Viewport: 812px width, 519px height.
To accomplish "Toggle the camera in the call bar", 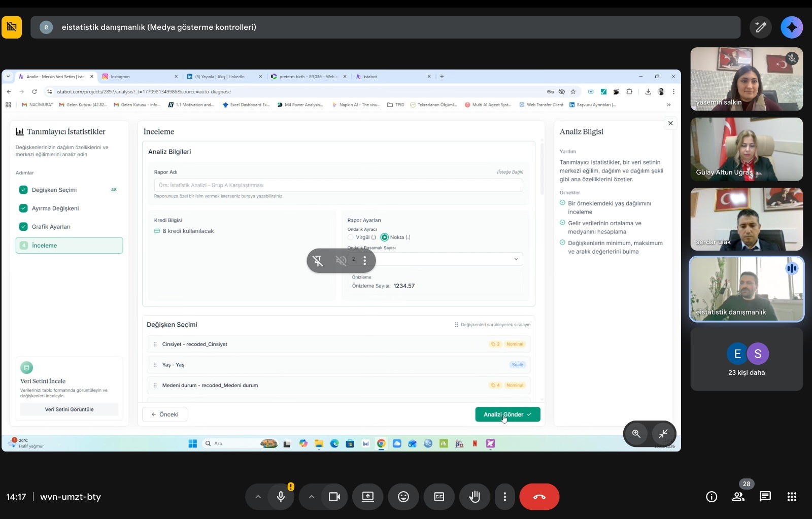I will coord(334,497).
